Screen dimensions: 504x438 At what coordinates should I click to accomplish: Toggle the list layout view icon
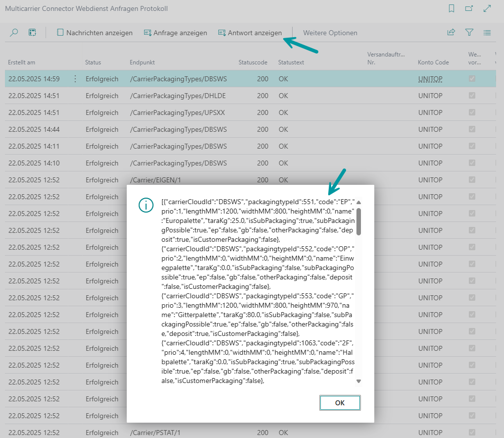coord(487,33)
